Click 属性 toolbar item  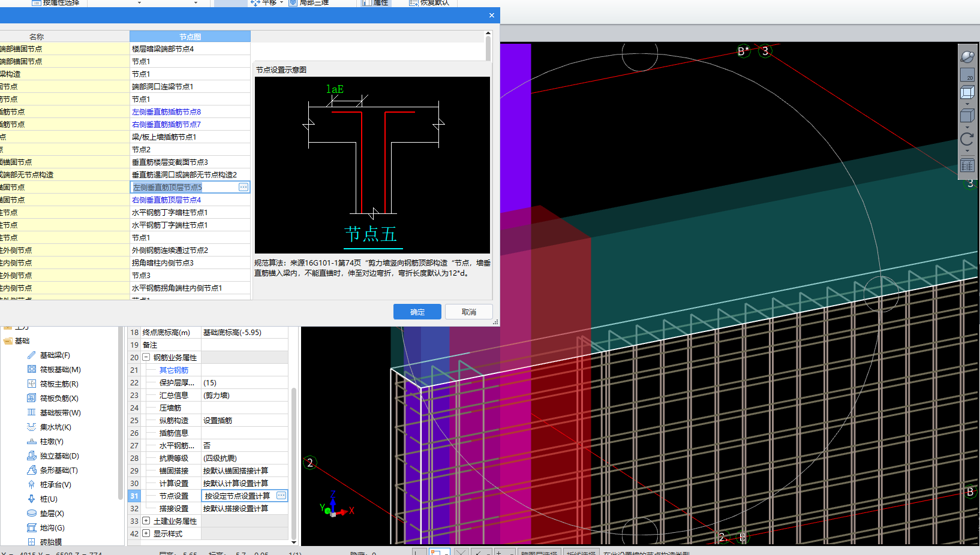375,3
